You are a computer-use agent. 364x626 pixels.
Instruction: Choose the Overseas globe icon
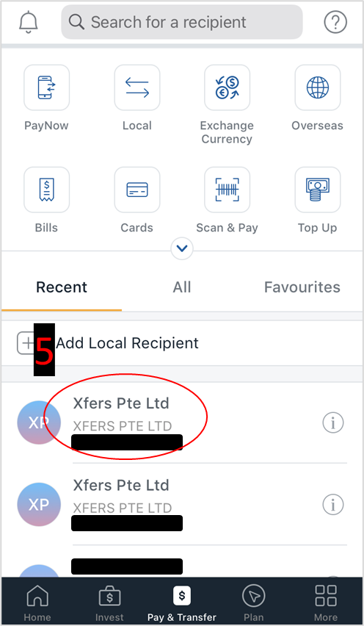(318, 87)
